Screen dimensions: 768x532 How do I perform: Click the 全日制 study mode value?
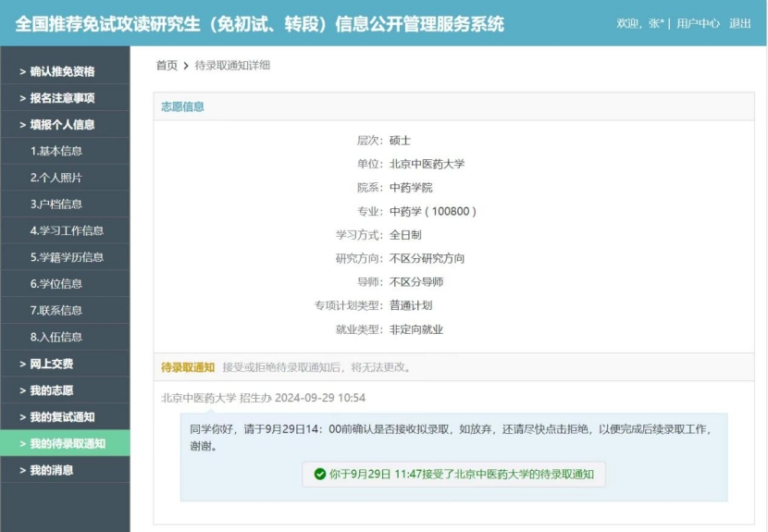click(405, 235)
